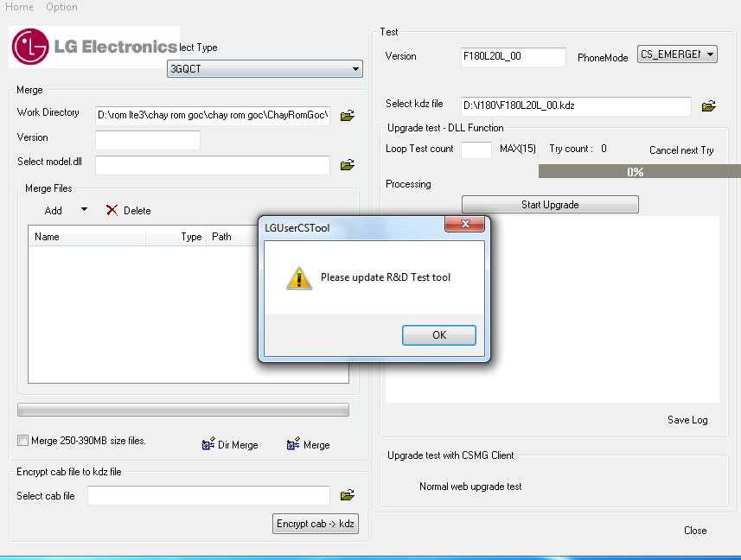Open the Select Type dropdown showing 3GQCT
The image size is (741, 560).
point(265,69)
